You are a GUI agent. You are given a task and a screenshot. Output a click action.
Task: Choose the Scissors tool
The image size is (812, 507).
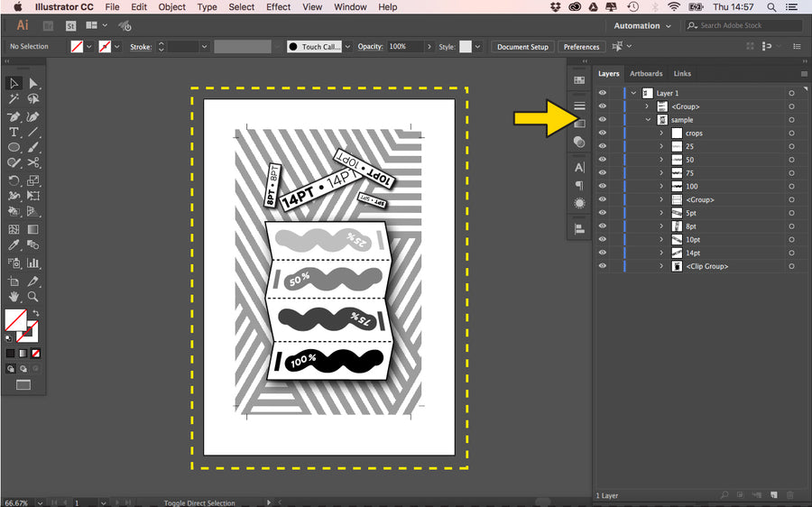coord(33,163)
